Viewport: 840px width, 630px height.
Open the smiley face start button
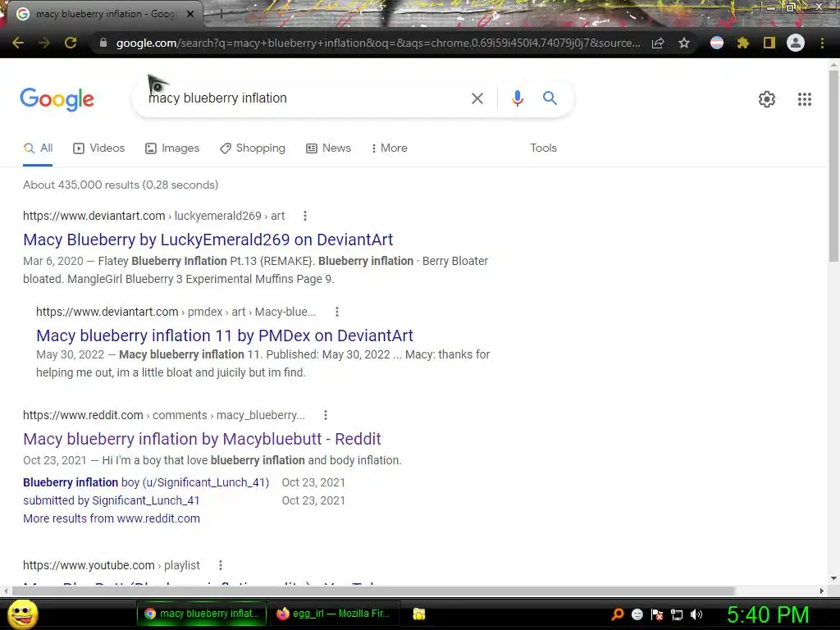click(x=22, y=614)
